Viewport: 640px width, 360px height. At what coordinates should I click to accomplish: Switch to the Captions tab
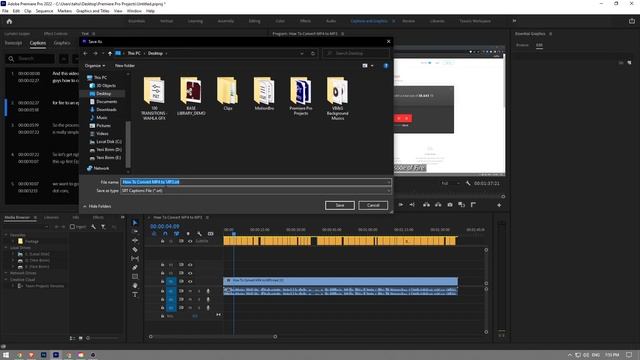pyautogui.click(x=38, y=43)
